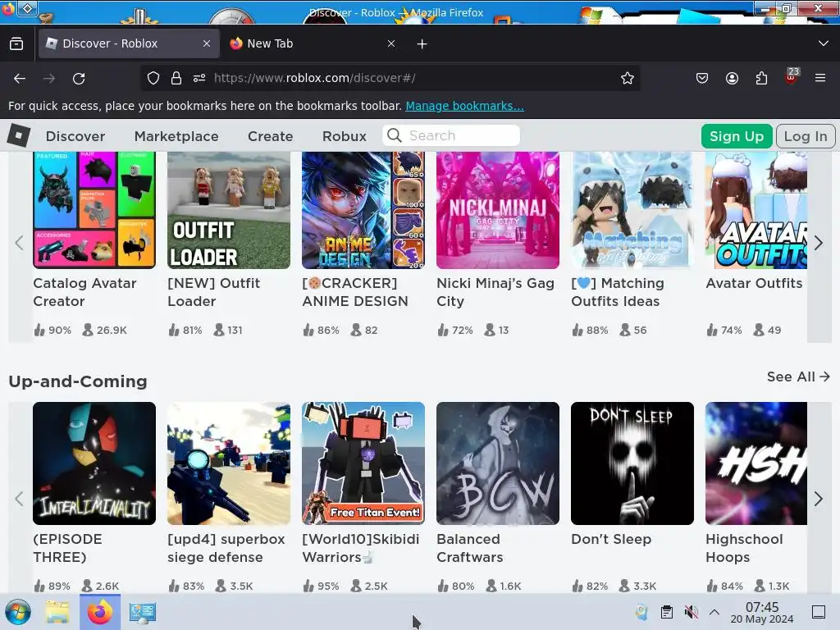
Task: Open Highschool Hoops thumbnail
Action: pyautogui.click(x=756, y=463)
